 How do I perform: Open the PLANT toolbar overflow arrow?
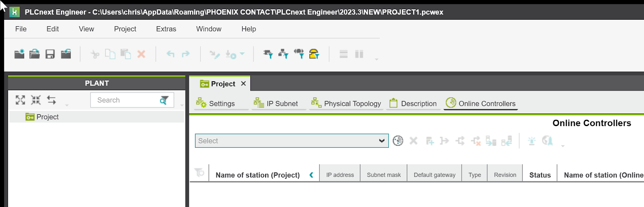click(67, 105)
